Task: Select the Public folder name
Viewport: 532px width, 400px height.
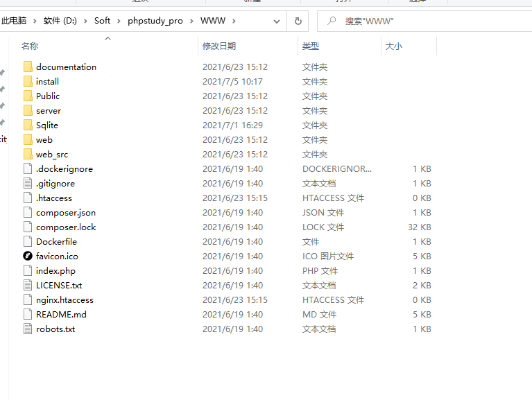Action: [48, 96]
